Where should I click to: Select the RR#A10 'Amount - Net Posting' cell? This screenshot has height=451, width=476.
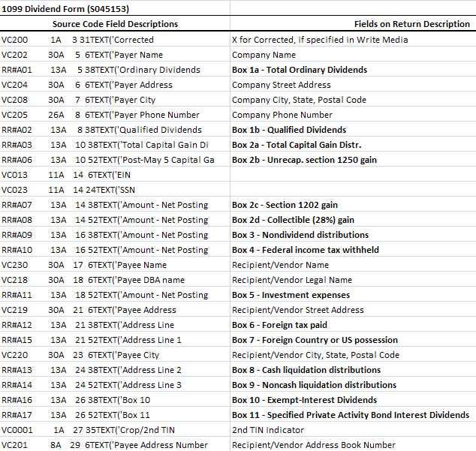(x=115, y=250)
